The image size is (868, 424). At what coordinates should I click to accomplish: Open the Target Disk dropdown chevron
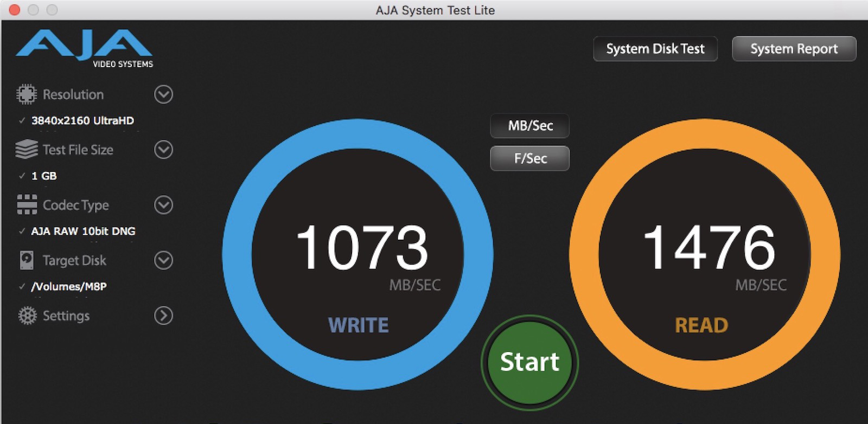click(163, 260)
